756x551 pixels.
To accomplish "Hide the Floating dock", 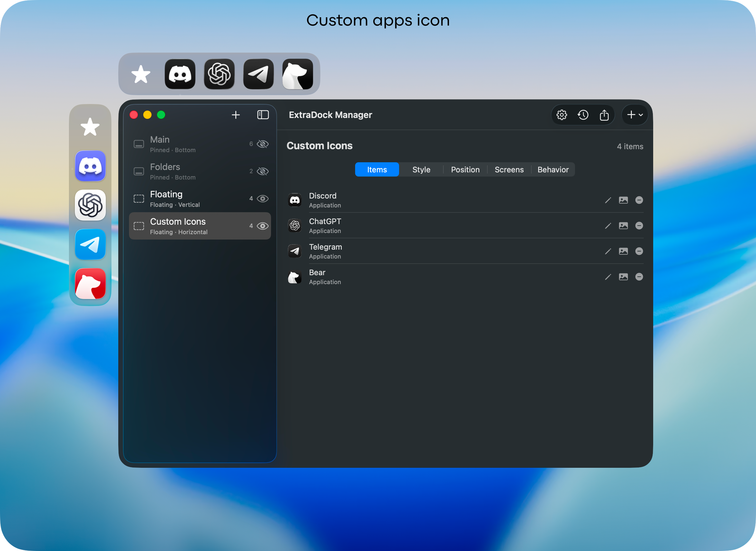I will click(263, 199).
